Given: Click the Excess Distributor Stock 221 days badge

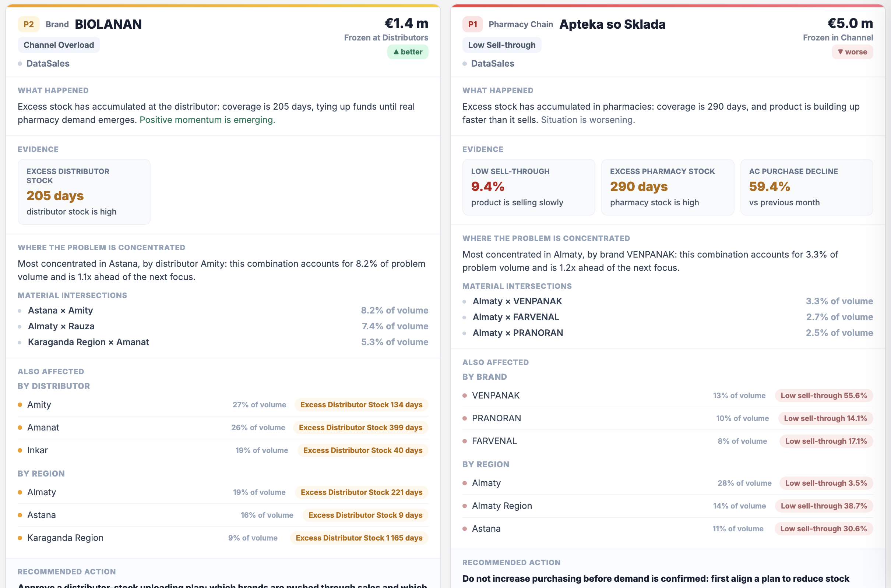Looking at the screenshot, I should (x=362, y=492).
